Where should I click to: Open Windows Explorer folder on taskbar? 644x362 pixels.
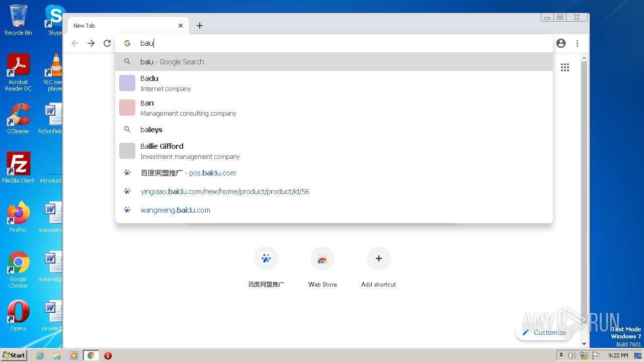[x=57, y=355]
